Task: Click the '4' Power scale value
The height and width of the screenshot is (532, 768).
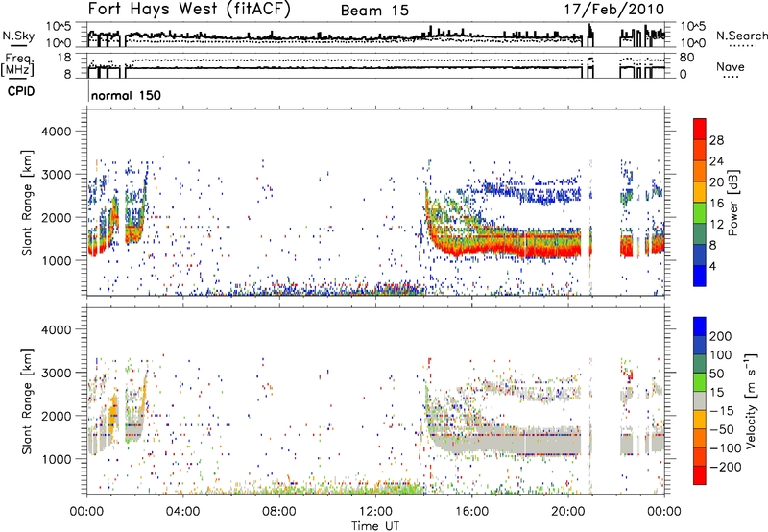Action: (712, 266)
